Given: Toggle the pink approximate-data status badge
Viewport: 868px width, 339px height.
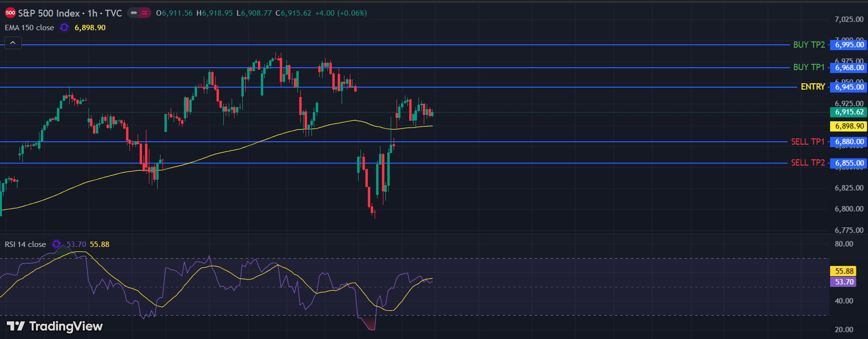Looking at the screenshot, I should (x=145, y=13).
